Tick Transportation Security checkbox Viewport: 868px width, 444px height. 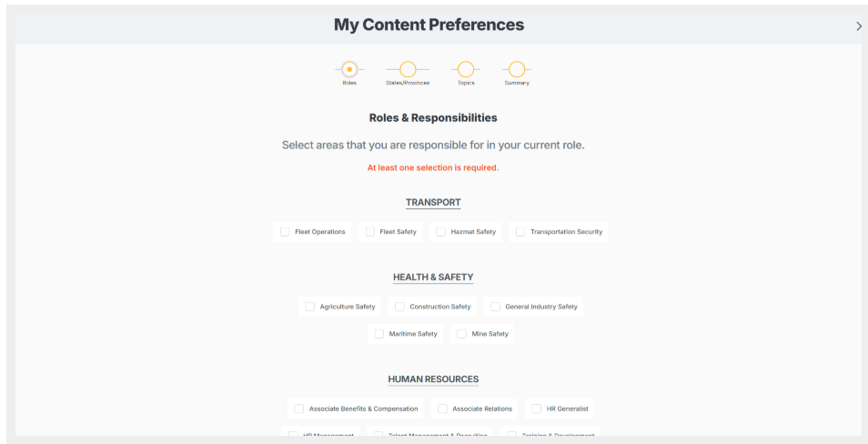(520, 232)
